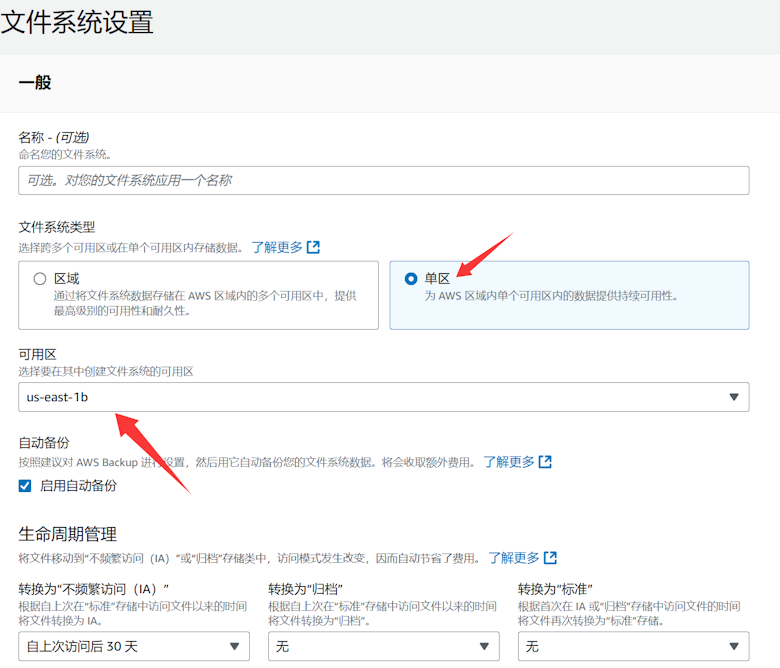This screenshot has width=780, height=668.
Task: Click the 单区 option card description
Action: coord(550,296)
